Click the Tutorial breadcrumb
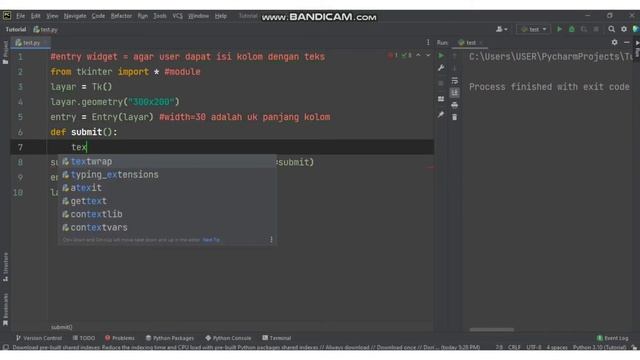 [16, 29]
